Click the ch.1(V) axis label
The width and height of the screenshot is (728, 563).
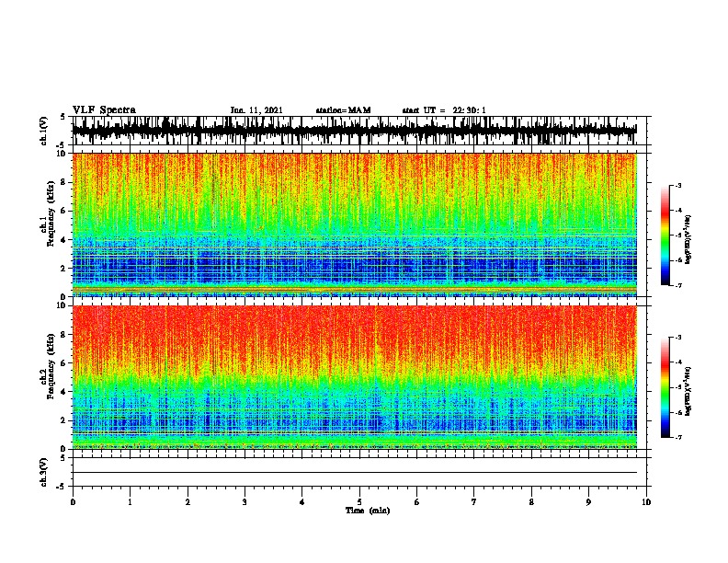click(44, 131)
